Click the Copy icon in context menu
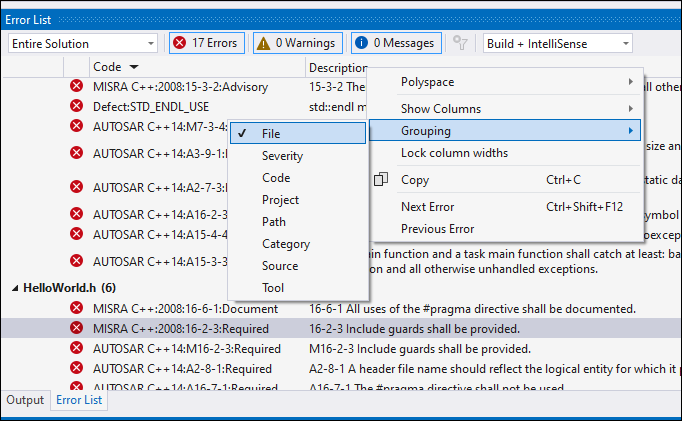 point(380,180)
